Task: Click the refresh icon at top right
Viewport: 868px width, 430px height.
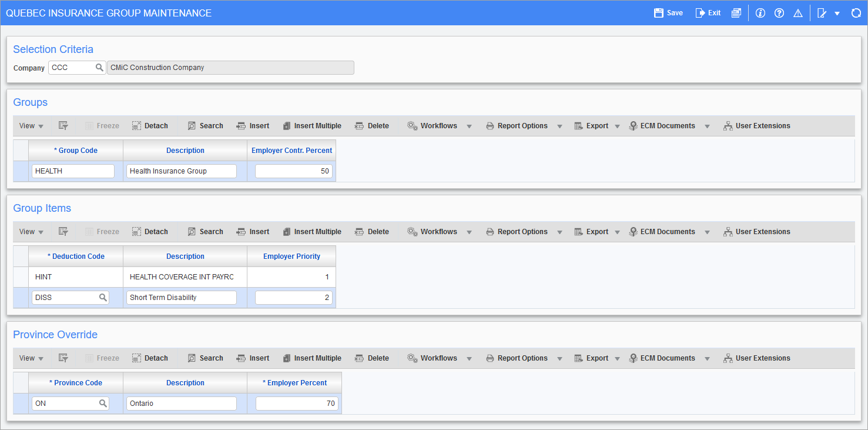Action: tap(856, 13)
